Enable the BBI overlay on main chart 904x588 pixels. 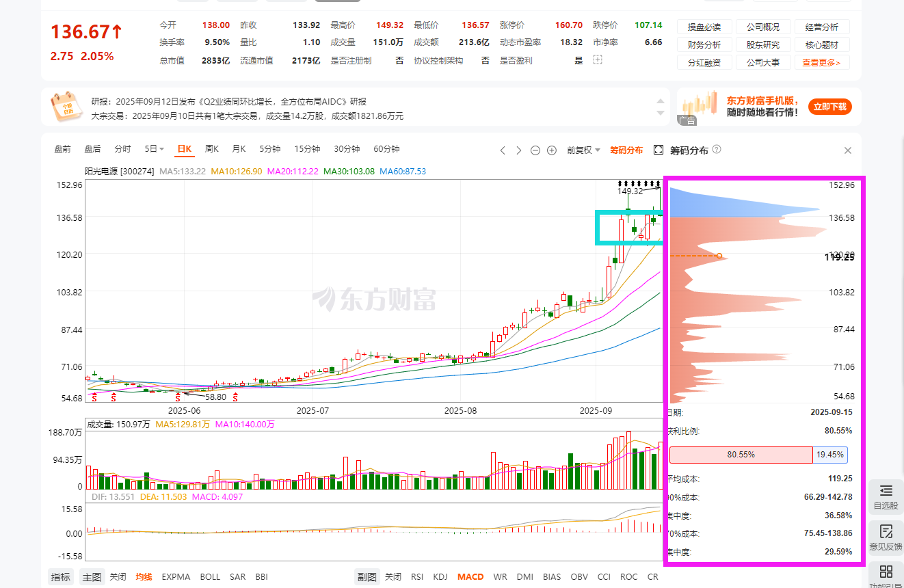pyautogui.click(x=262, y=577)
